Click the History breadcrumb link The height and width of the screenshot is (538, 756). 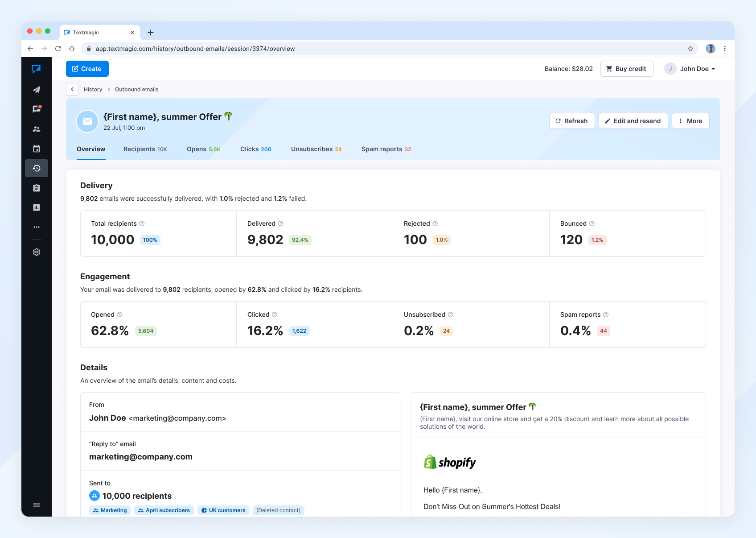click(x=93, y=89)
